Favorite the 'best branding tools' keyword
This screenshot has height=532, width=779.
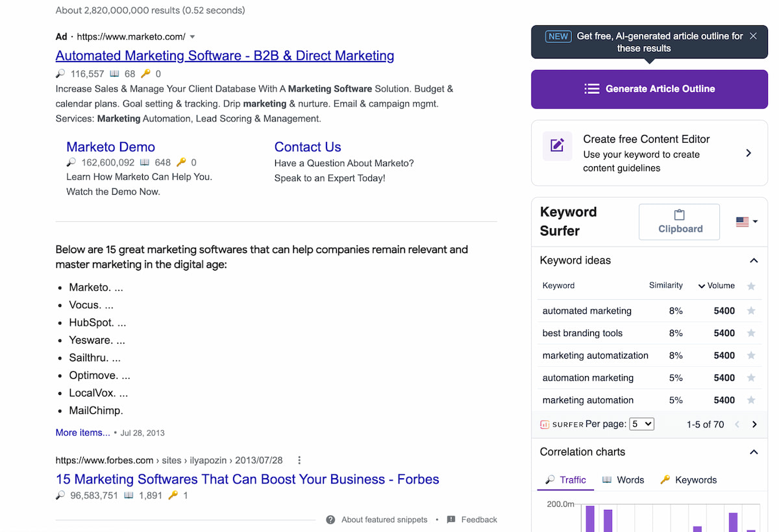[x=751, y=333]
